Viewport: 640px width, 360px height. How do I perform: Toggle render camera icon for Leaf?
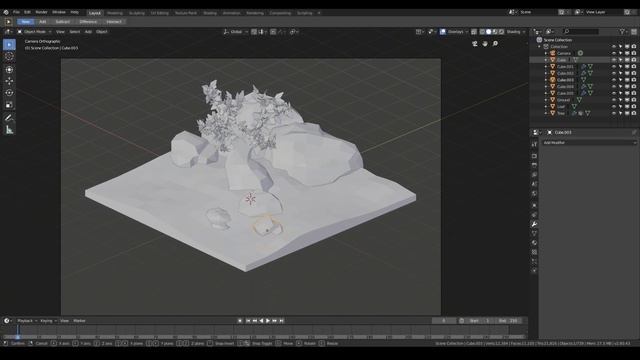click(x=634, y=107)
